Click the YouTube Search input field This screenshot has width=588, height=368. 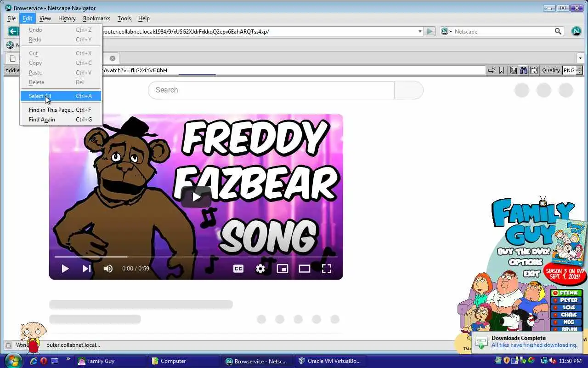click(271, 90)
